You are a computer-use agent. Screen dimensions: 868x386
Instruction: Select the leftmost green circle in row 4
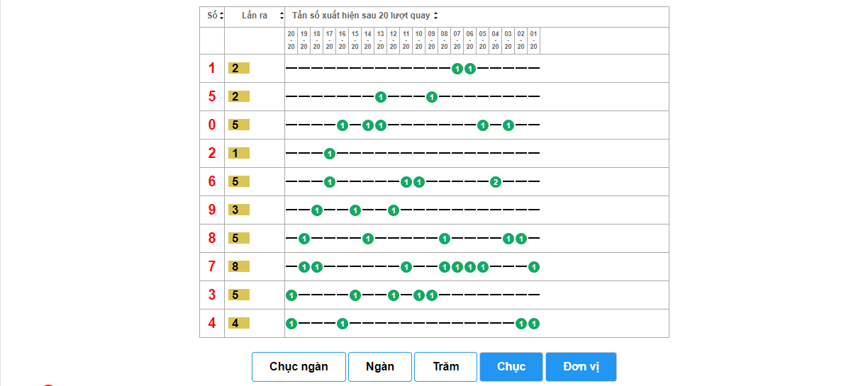pyautogui.click(x=291, y=324)
